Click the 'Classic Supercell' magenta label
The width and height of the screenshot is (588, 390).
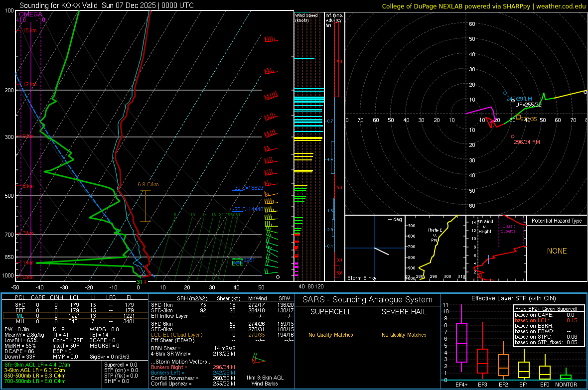click(509, 229)
